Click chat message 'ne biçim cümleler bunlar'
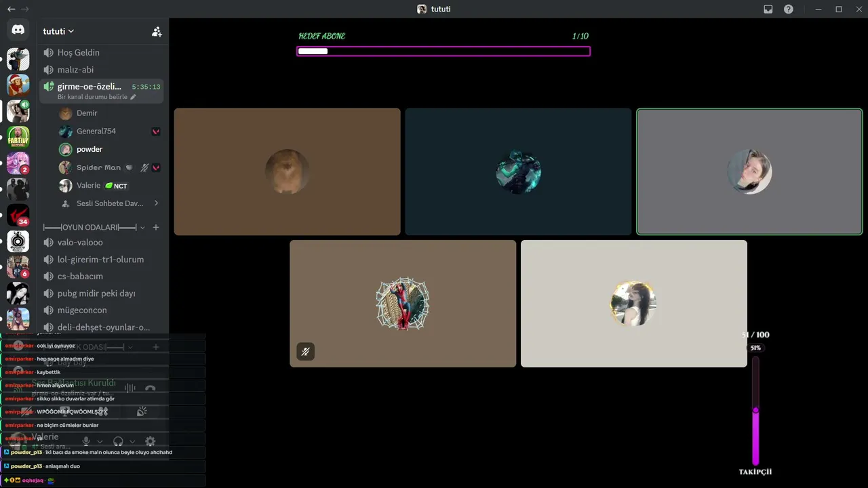 (68, 425)
